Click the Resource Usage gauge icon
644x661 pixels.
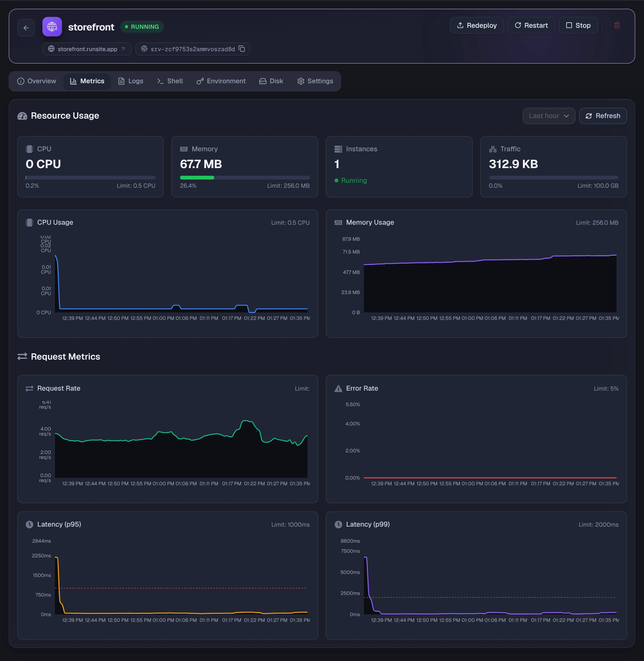tap(22, 116)
